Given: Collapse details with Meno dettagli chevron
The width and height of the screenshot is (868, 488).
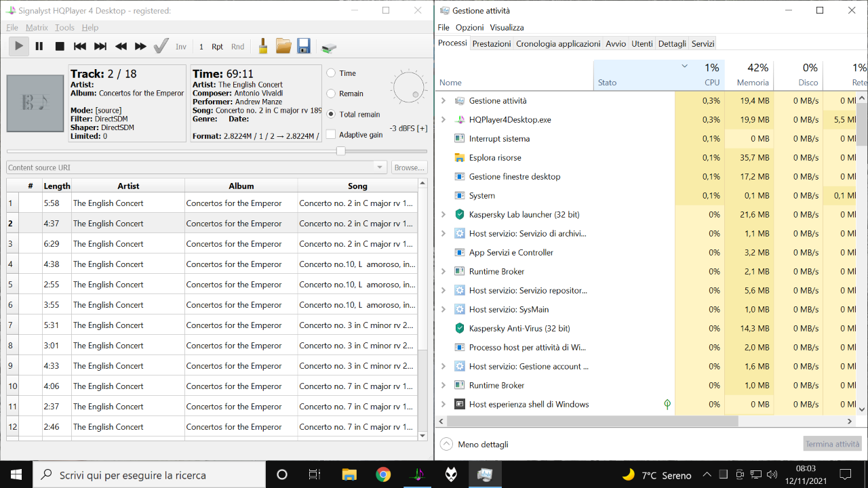Looking at the screenshot, I should click(446, 445).
